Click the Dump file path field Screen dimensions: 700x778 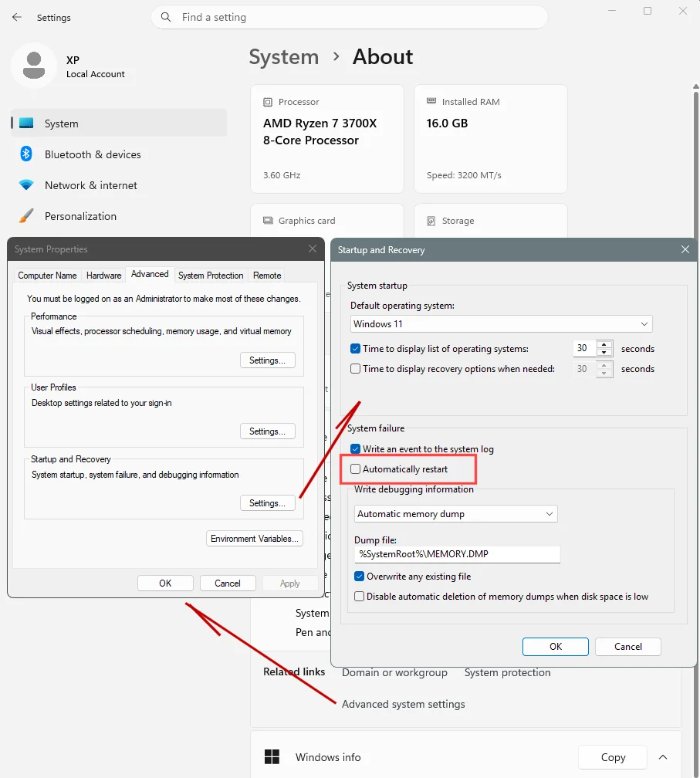457,554
